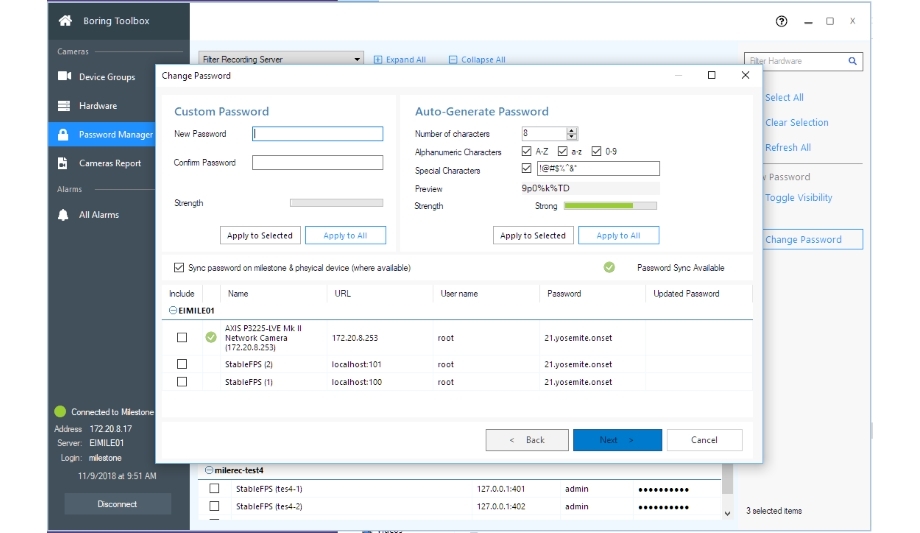
Task: Click the Boring Toolbox home icon
Action: [65, 20]
